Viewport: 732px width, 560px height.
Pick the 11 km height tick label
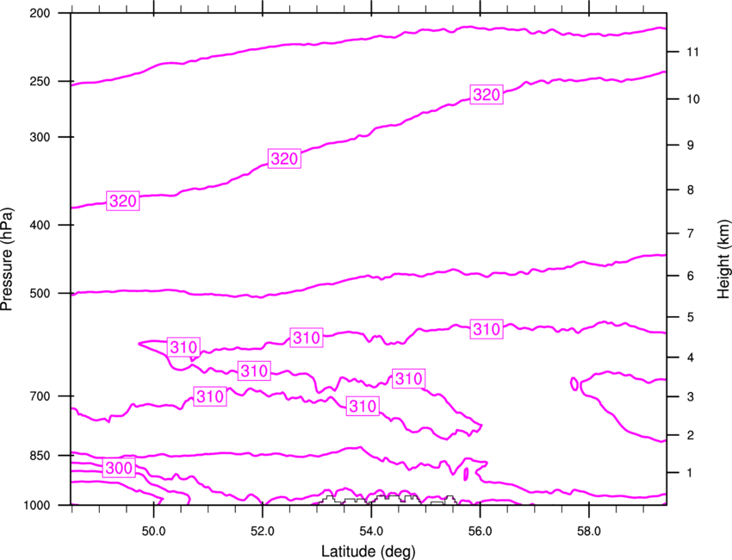coord(693,52)
